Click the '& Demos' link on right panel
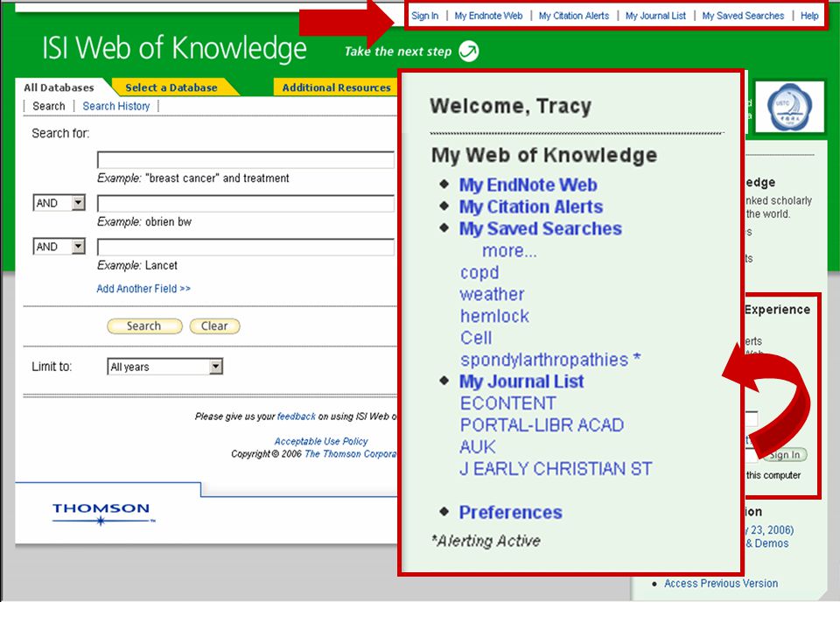The width and height of the screenshot is (840, 630). click(x=766, y=543)
